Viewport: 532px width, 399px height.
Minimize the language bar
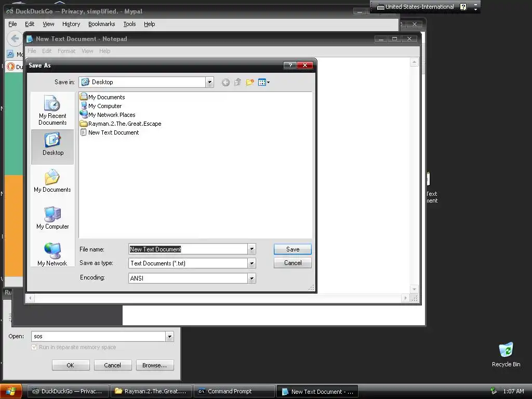tap(475, 4)
